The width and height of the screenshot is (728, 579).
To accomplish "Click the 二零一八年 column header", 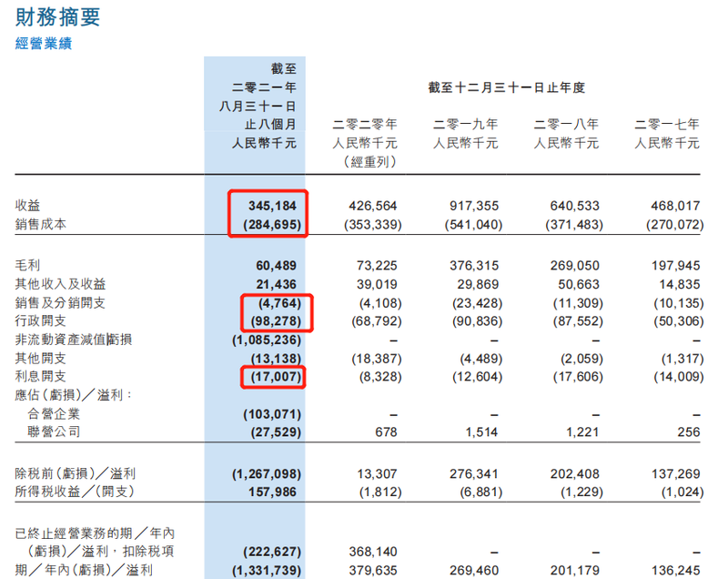I will [x=566, y=125].
